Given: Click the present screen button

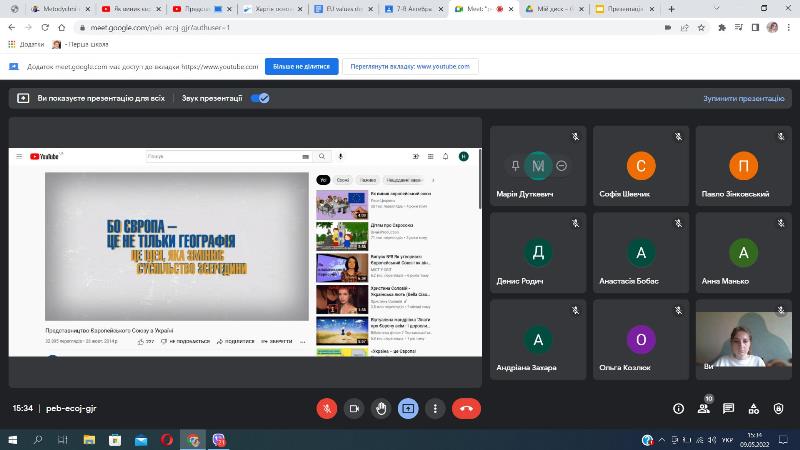Looking at the screenshot, I should pos(407,408).
